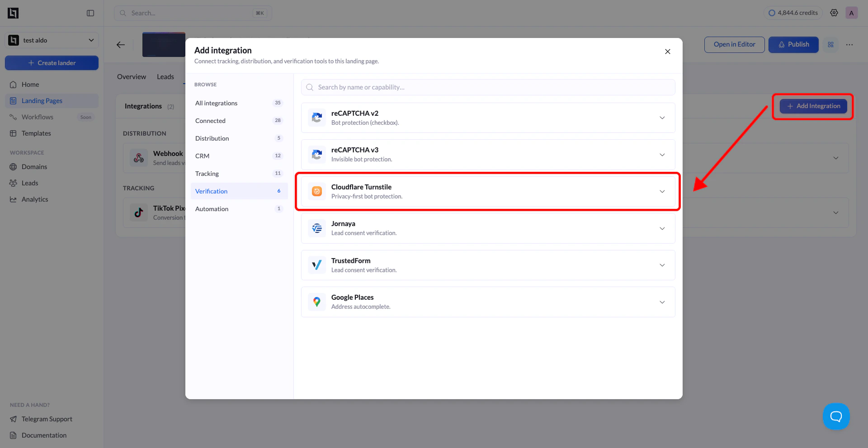Open the QR code icon next to Publish
868x448 pixels.
tap(831, 44)
